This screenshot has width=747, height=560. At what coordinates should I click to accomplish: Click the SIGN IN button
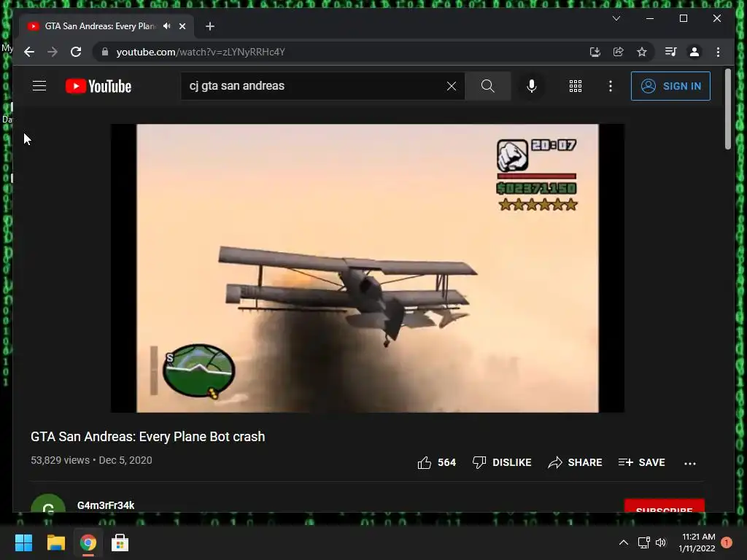click(670, 86)
